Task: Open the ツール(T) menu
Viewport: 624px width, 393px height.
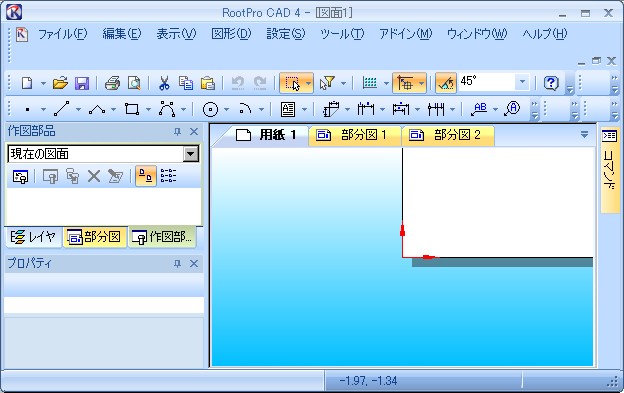Action: (x=342, y=34)
